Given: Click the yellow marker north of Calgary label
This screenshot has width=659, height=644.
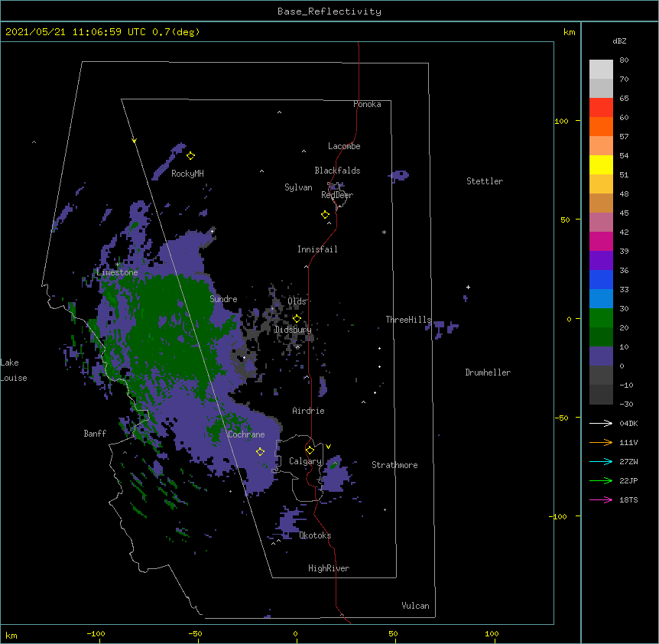Looking at the screenshot, I should 310,450.
